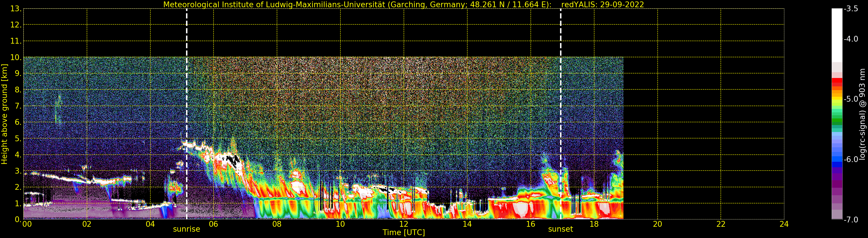Screen dimensions: 868x238
Task: Click height axis tick label '13.'
Action: 16,9
